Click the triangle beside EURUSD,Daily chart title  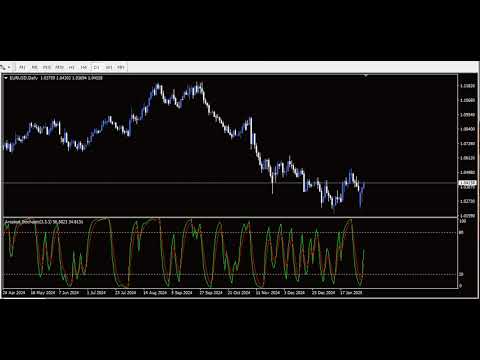tap(6, 78)
